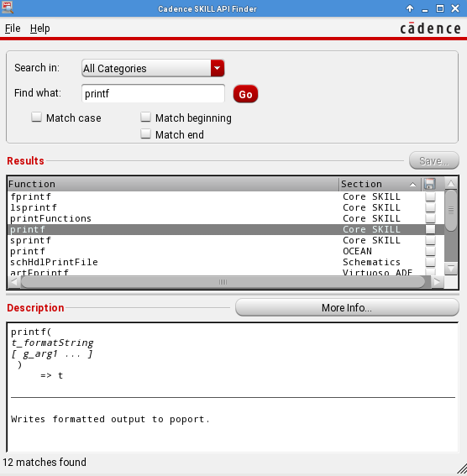Click the Section column header
The height and width of the screenshot is (476, 467).
click(380, 184)
